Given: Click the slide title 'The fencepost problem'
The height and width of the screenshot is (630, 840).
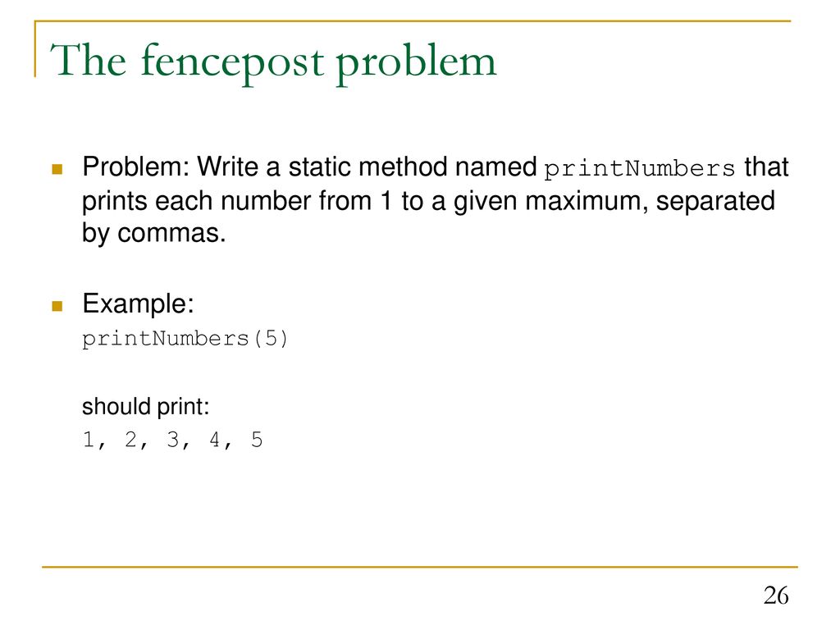Looking at the screenshot, I should tap(273, 62).
